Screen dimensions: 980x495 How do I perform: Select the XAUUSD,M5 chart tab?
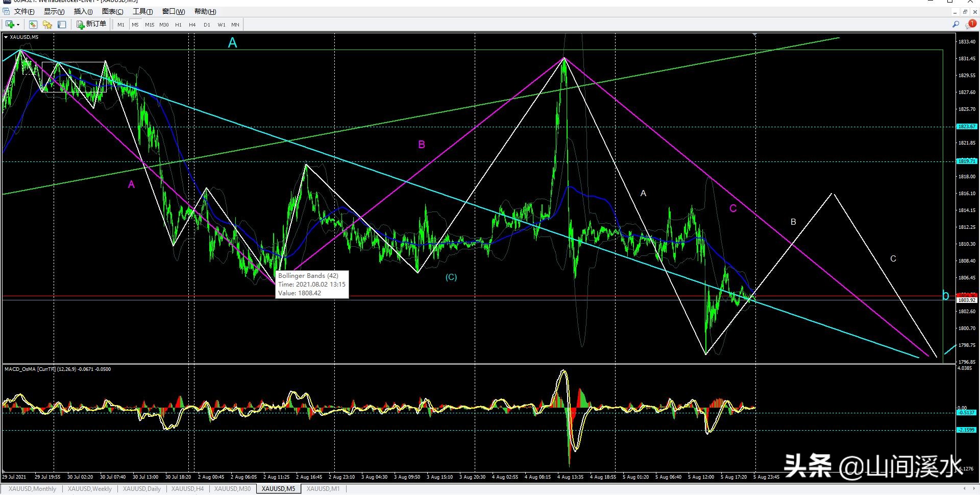click(x=278, y=489)
